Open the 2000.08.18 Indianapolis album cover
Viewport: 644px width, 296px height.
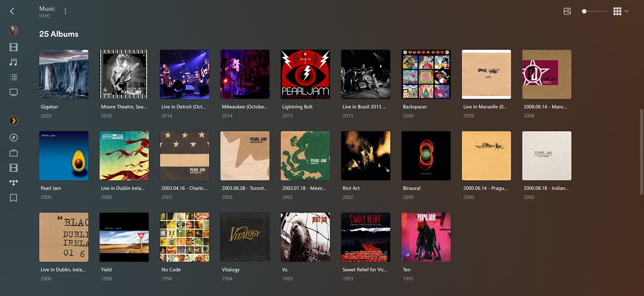(x=547, y=156)
